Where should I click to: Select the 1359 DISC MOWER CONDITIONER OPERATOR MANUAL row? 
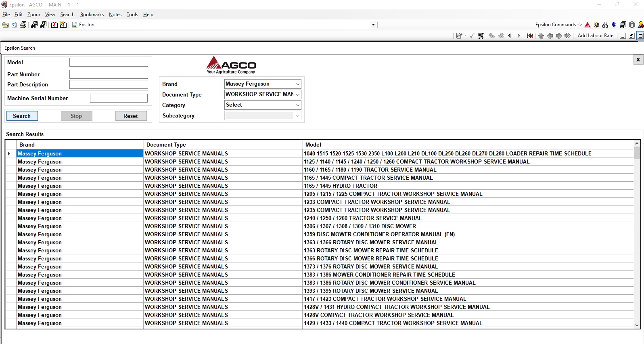[x=319, y=234]
